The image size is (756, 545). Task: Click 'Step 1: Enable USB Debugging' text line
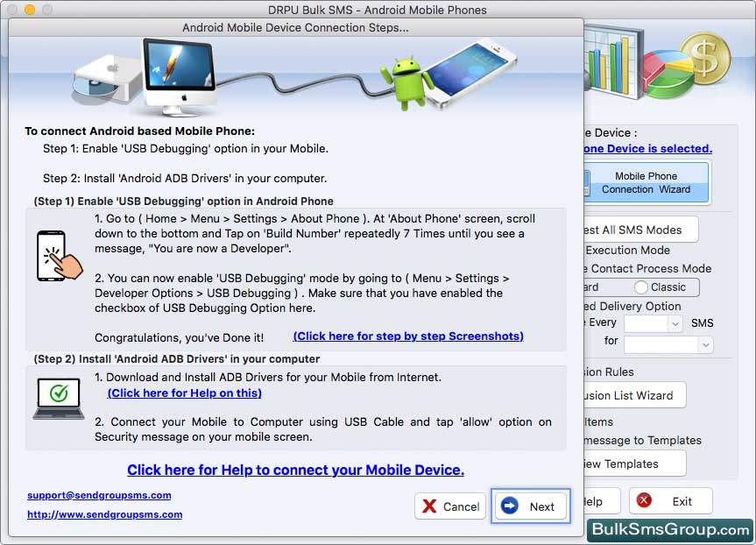(x=186, y=149)
